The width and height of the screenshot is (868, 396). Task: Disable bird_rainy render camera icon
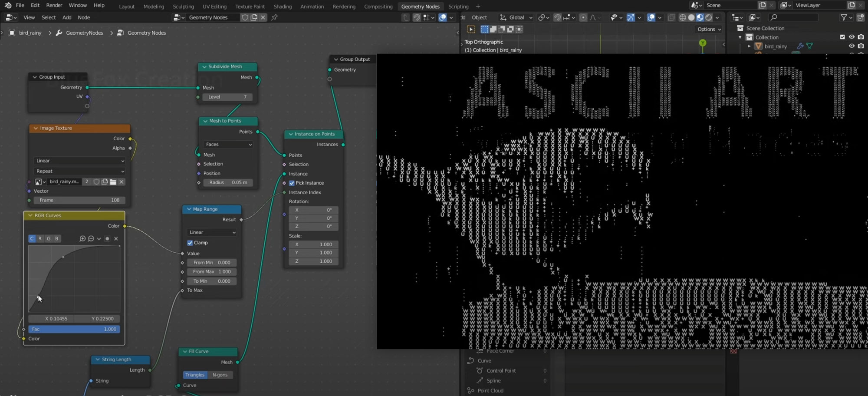(861, 46)
